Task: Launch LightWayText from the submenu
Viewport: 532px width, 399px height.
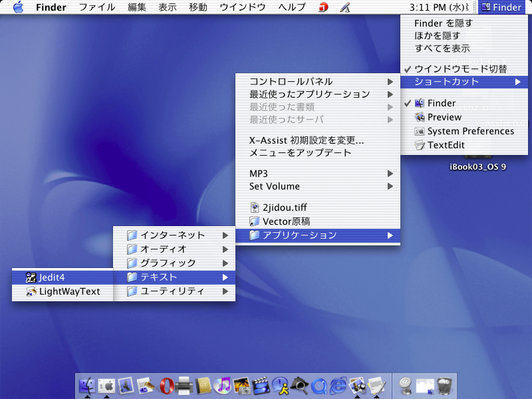Action: coord(63,291)
